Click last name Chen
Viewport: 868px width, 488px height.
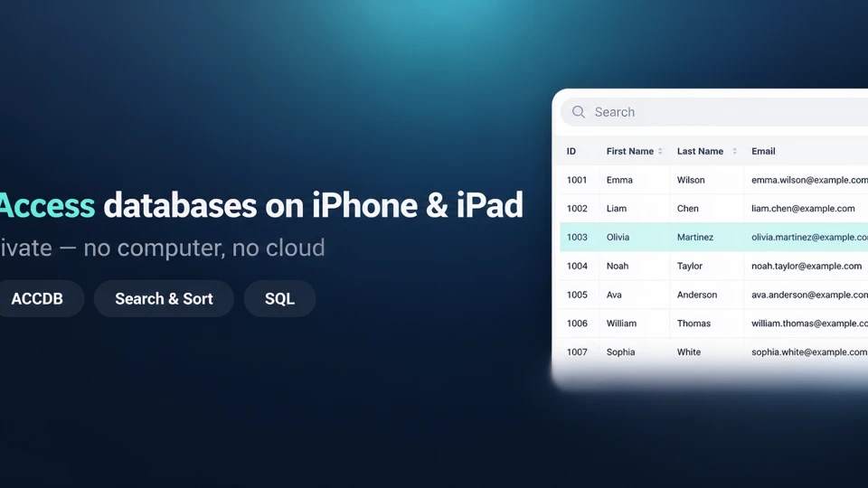[687, 209]
